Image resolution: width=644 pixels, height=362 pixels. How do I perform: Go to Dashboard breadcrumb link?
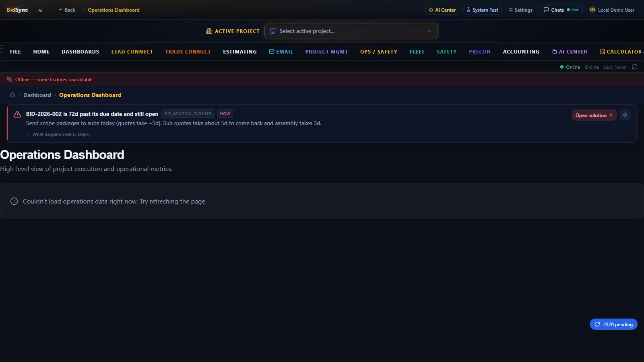click(37, 95)
